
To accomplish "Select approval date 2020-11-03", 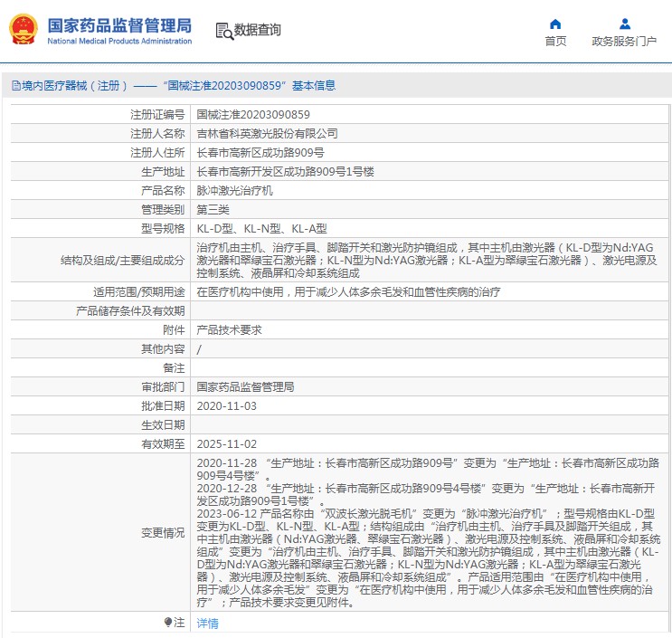I will tap(227, 405).
